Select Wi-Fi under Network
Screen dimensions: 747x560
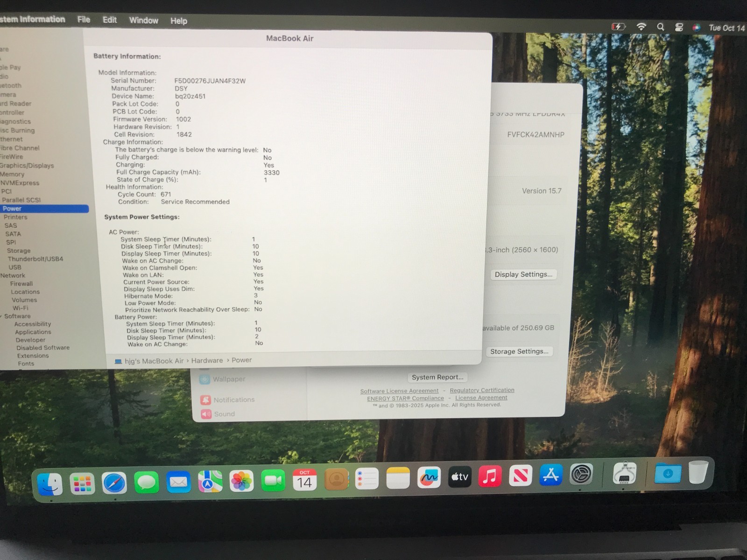point(20,308)
